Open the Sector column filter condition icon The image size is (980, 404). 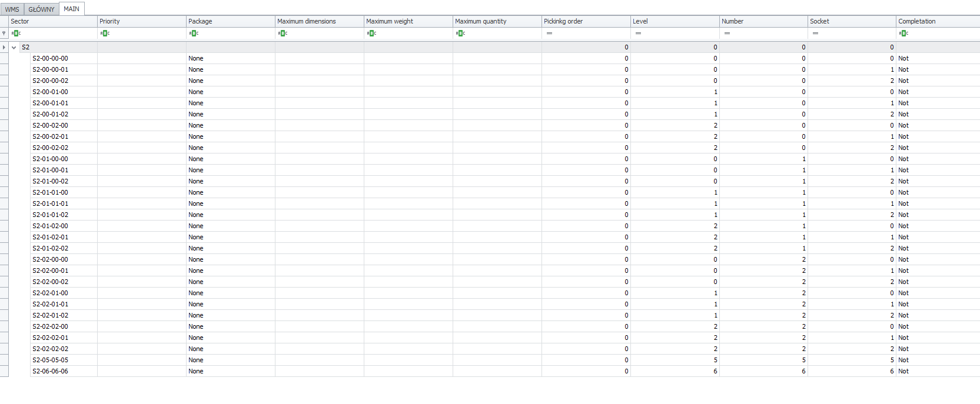(16, 34)
